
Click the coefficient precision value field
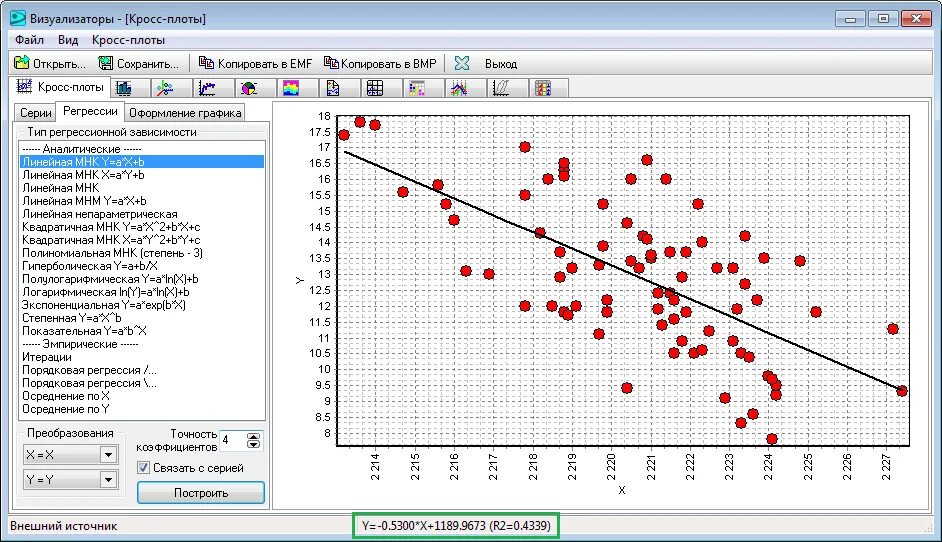233,440
